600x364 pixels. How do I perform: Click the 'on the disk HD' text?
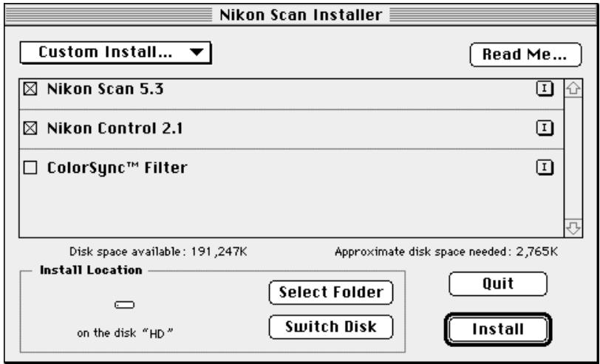pos(125,333)
